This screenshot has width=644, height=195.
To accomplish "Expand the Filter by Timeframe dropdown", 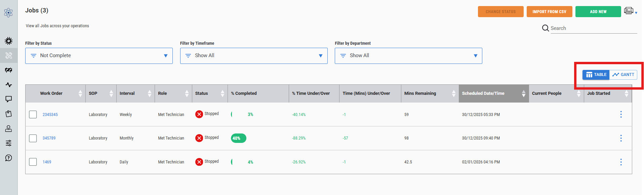I will 254,56.
